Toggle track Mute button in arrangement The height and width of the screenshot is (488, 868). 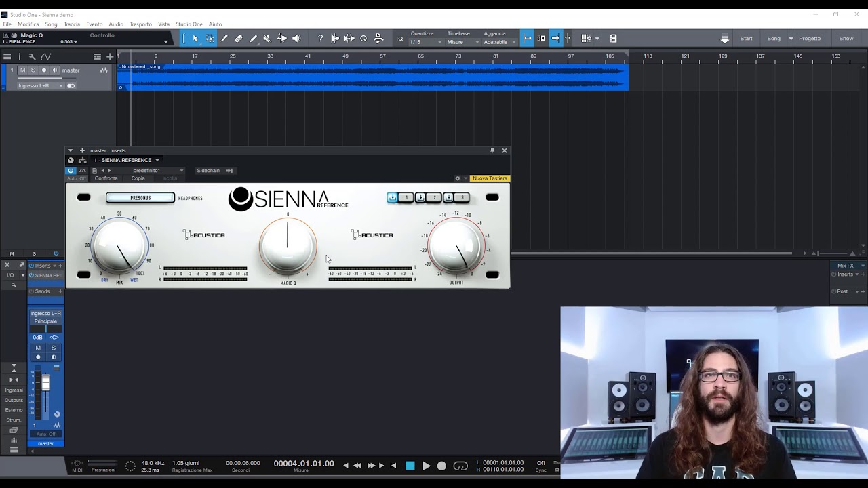click(22, 70)
